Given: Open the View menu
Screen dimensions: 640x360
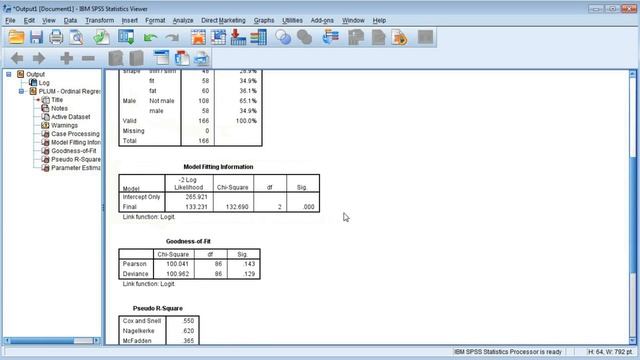Looking at the screenshot, I should coord(49,20).
